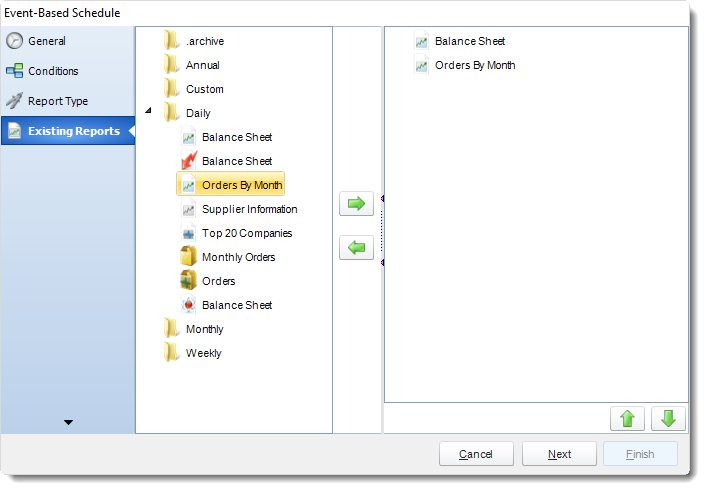Click the green move down arrow button
This screenshot has height=490, width=705.
click(x=668, y=419)
